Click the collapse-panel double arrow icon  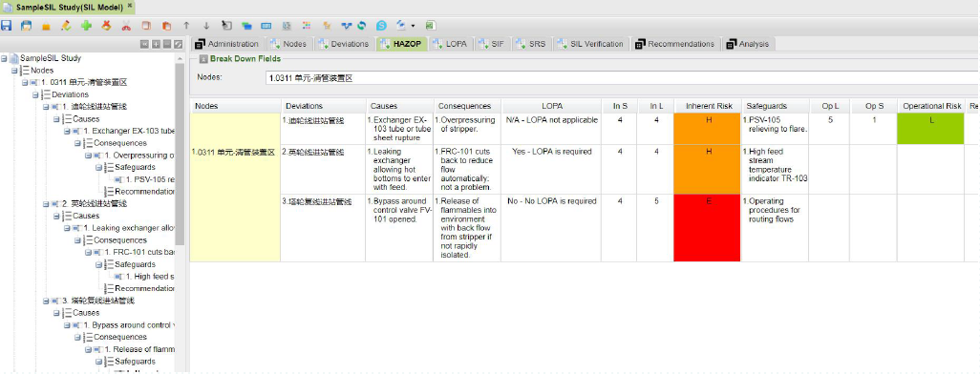(x=144, y=44)
